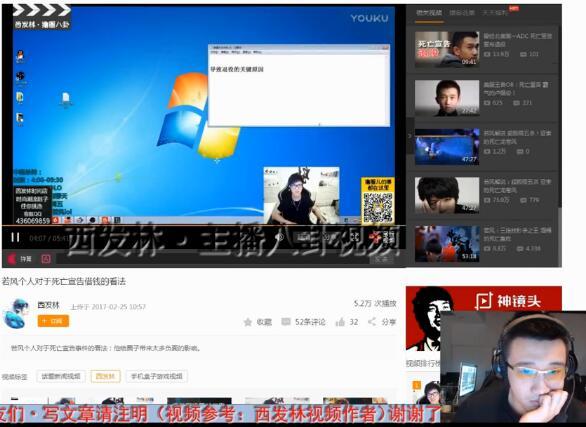This screenshot has width=586, height=427.
Task: Click the YOUKU logo in the video
Action: click(x=369, y=18)
